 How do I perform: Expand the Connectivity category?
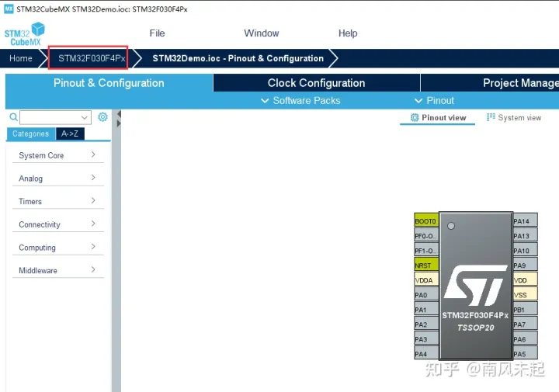(x=57, y=224)
